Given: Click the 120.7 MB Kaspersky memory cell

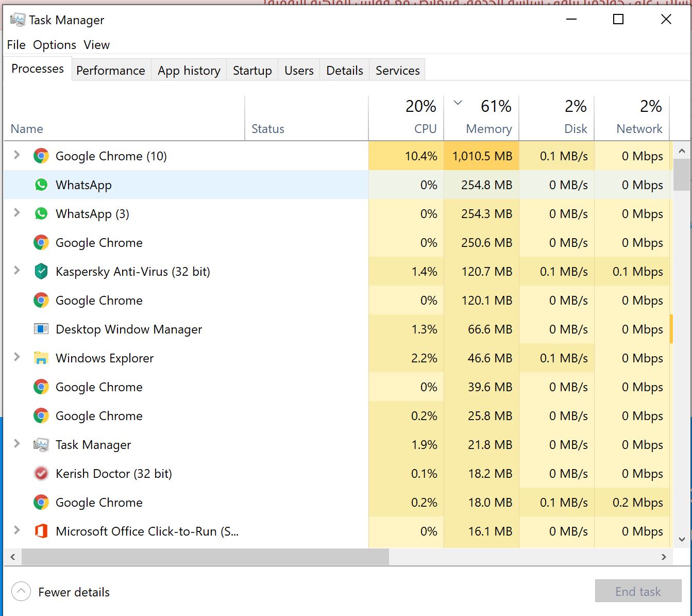Looking at the screenshot, I should point(481,271).
